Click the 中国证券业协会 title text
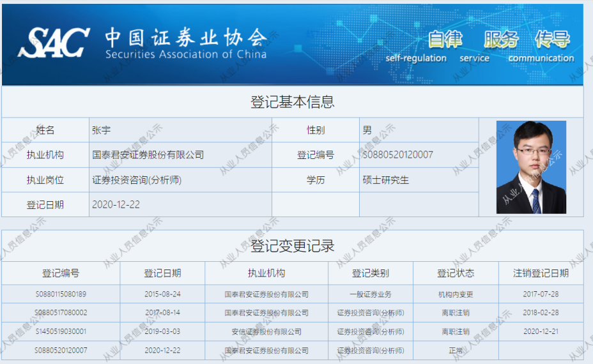This screenshot has width=593, height=364. tap(186, 38)
